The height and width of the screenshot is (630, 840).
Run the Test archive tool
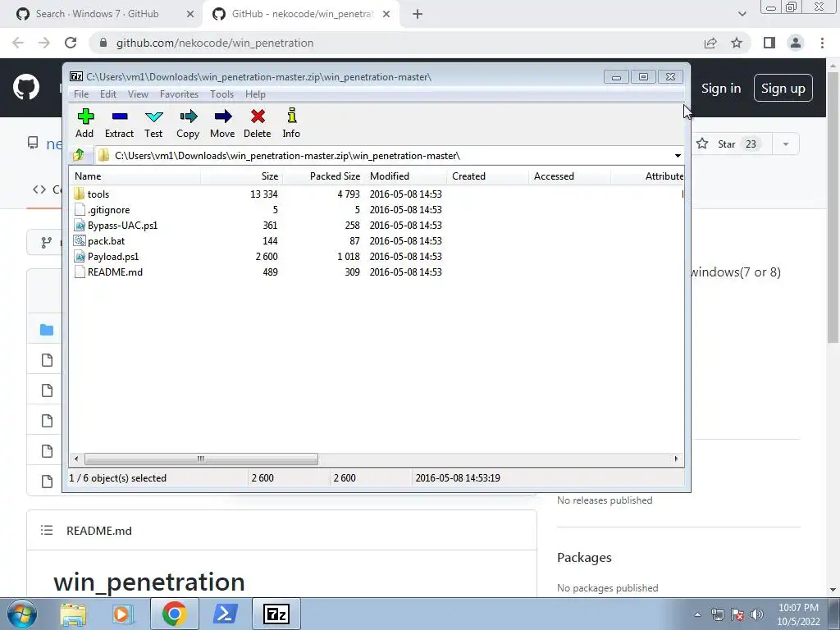[x=153, y=124]
